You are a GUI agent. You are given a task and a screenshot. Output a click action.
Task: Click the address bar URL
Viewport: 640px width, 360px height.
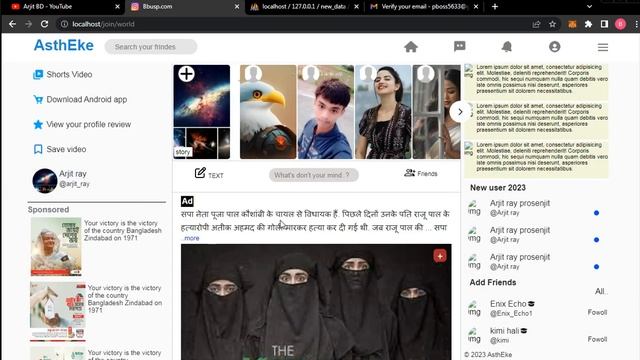click(103, 24)
